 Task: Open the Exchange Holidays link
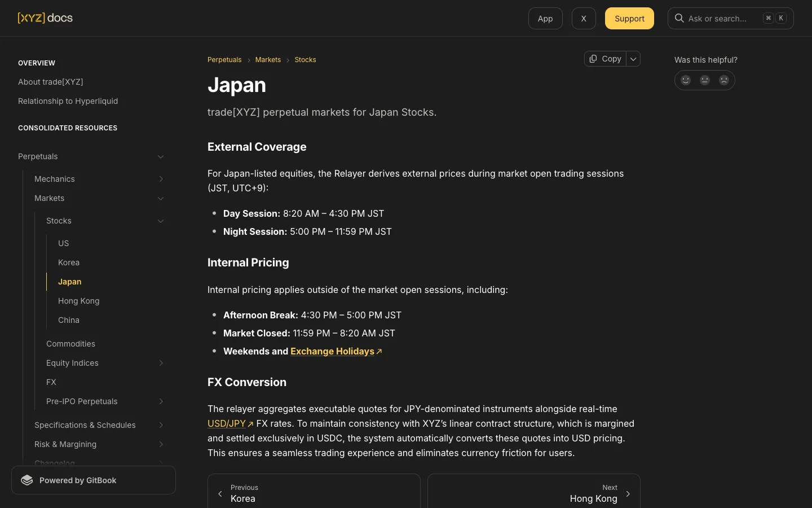(x=332, y=351)
